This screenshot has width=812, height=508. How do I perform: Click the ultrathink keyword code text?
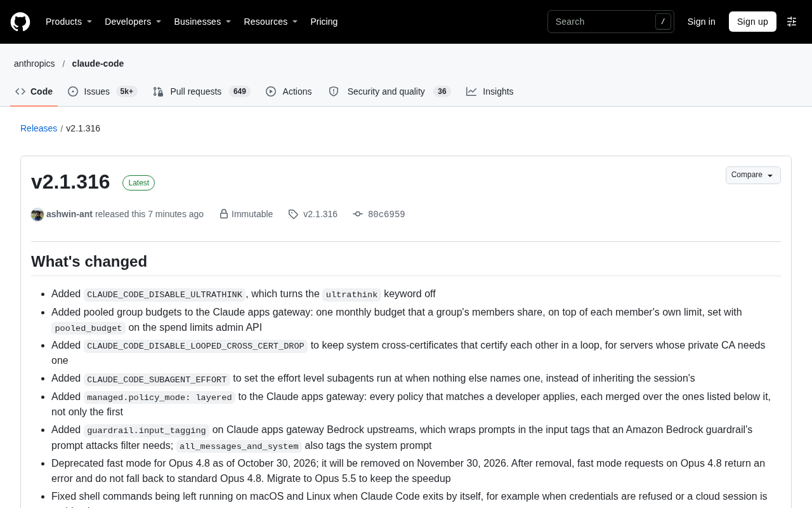coord(351,295)
